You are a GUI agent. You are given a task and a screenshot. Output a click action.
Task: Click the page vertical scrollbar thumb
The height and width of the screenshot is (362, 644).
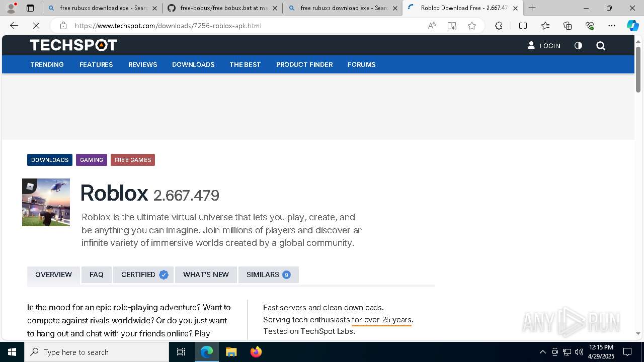pyautogui.click(x=638, y=69)
